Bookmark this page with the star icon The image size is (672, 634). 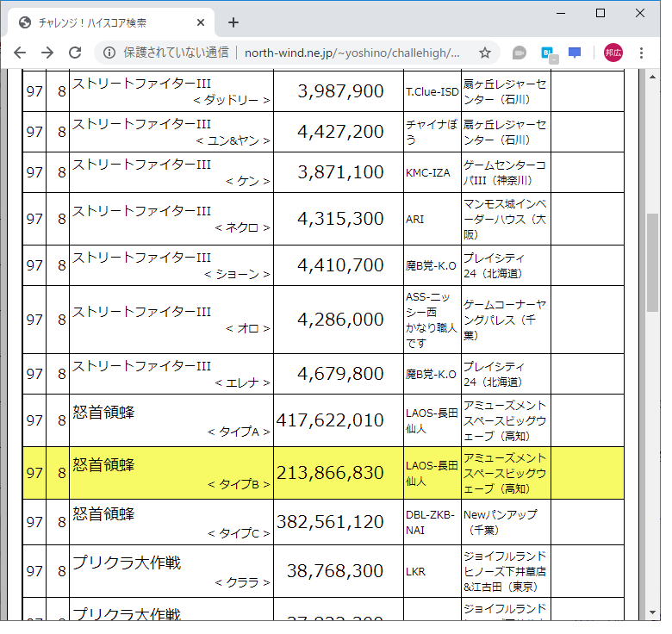tap(485, 53)
